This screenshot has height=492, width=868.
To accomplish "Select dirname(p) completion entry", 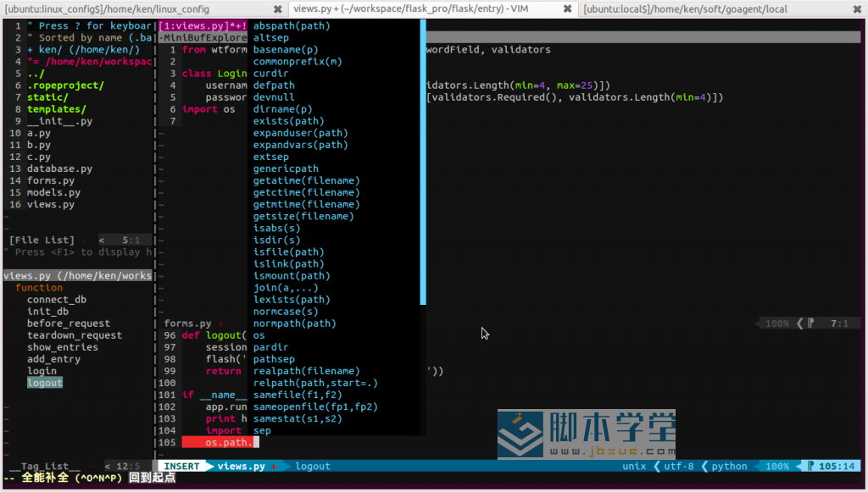I will point(282,109).
